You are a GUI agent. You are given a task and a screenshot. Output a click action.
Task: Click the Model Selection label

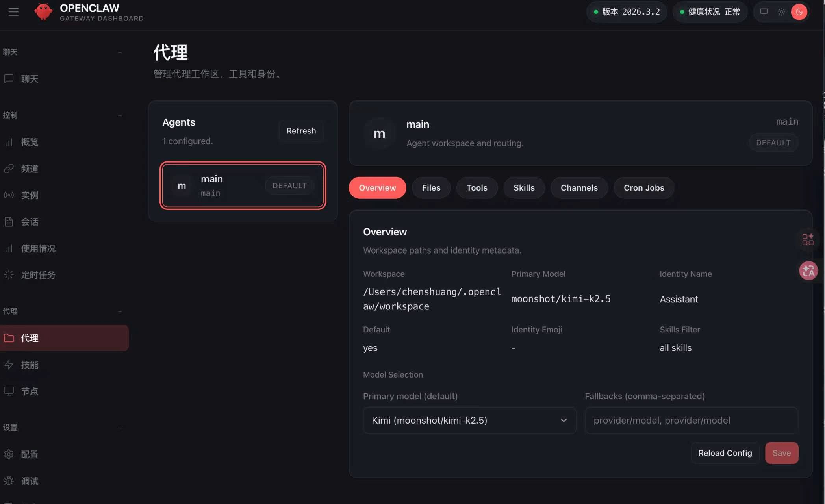[x=393, y=374]
